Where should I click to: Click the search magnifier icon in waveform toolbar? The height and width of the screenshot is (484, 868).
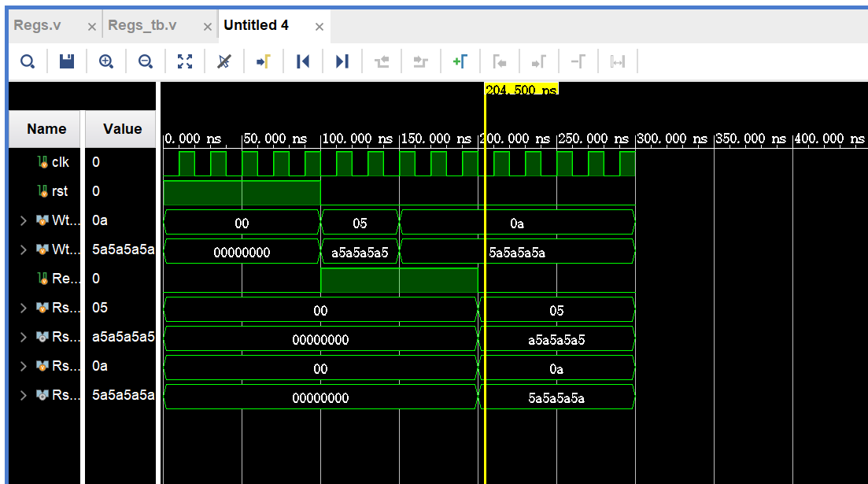tap(28, 61)
